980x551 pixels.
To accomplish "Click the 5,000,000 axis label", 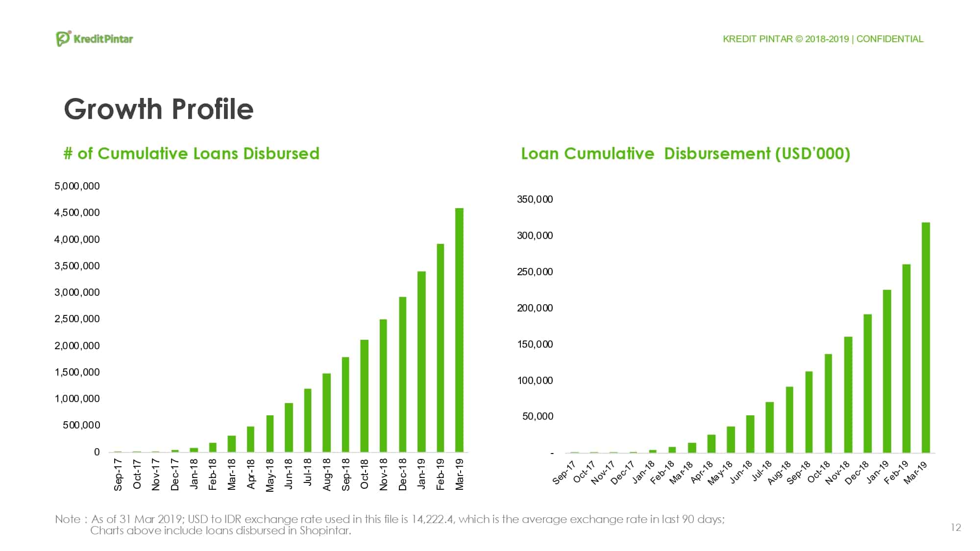I will pos(77,186).
